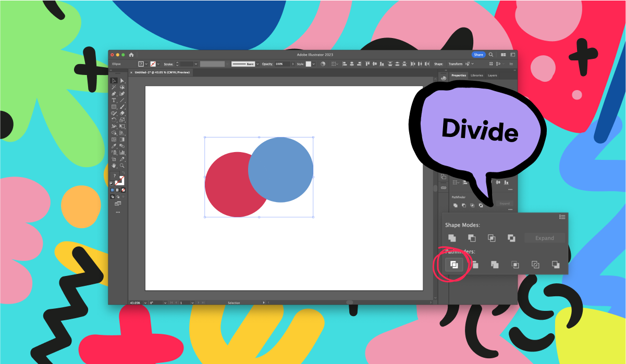The width and height of the screenshot is (626, 364).
Task: Apply Minus Front shape mode
Action: pyautogui.click(x=472, y=238)
